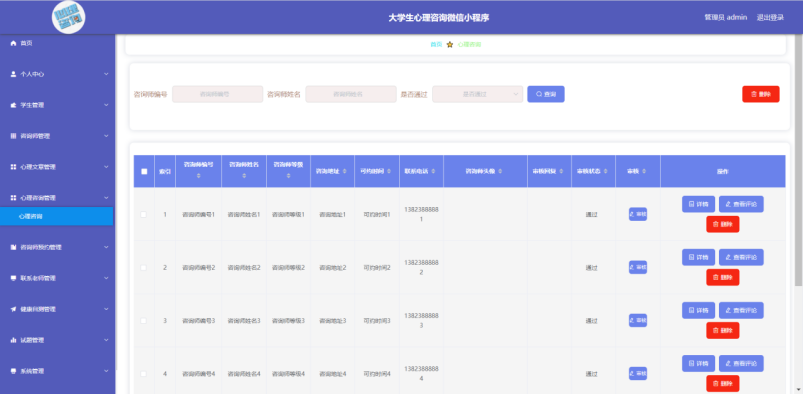Sort by the 审核 column arrows
The width and height of the screenshot is (803, 394).
644,171
